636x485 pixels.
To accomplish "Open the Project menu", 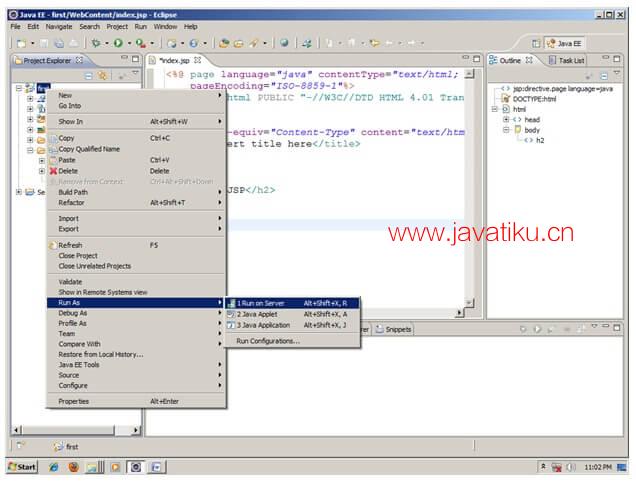I will [117, 27].
